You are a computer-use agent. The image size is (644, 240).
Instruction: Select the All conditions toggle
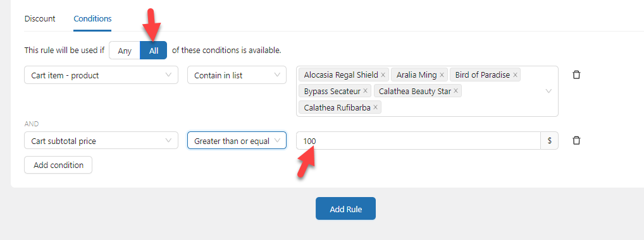tap(154, 51)
